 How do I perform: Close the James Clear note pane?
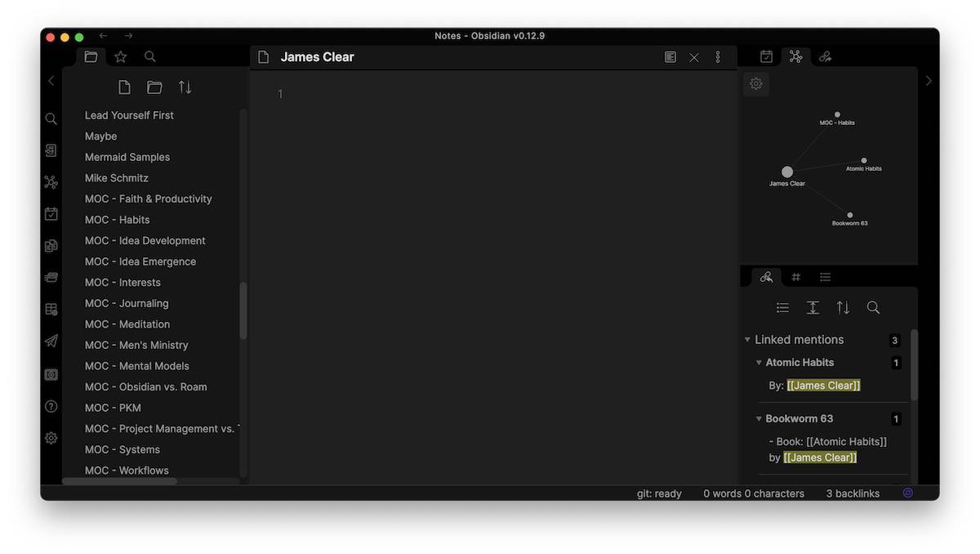[694, 57]
